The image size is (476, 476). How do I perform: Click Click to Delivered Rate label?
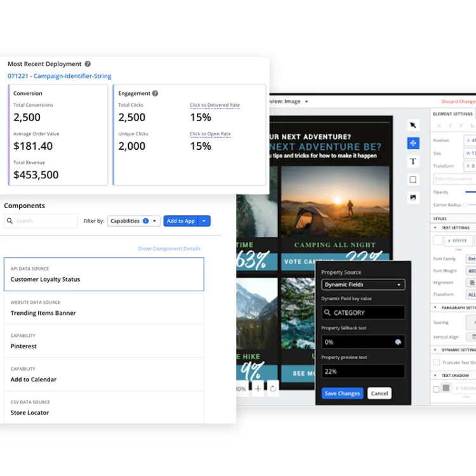pyautogui.click(x=215, y=105)
